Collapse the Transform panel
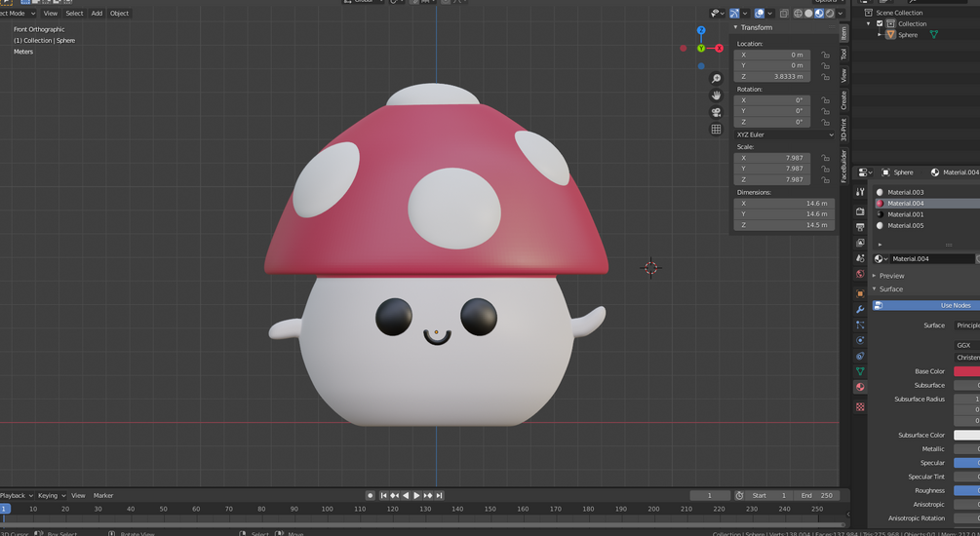Screen dimensions: 980x536 (x=756, y=27)
